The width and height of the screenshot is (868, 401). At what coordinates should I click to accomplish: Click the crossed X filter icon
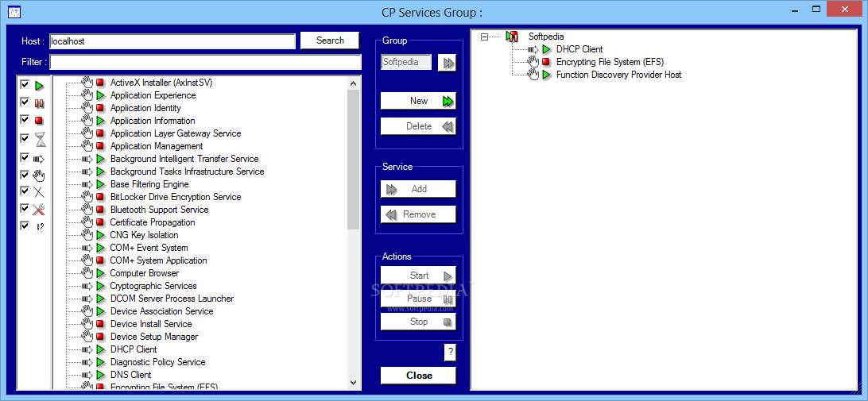(x=39, y=192)
